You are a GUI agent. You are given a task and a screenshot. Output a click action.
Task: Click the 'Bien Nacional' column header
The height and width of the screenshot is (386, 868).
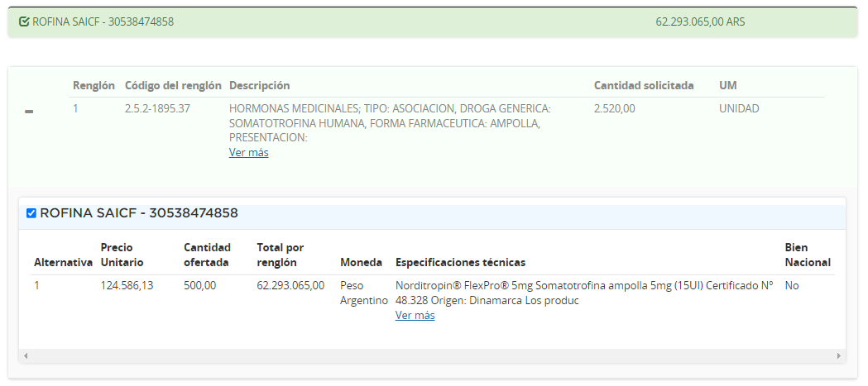[x=807, y=255]
